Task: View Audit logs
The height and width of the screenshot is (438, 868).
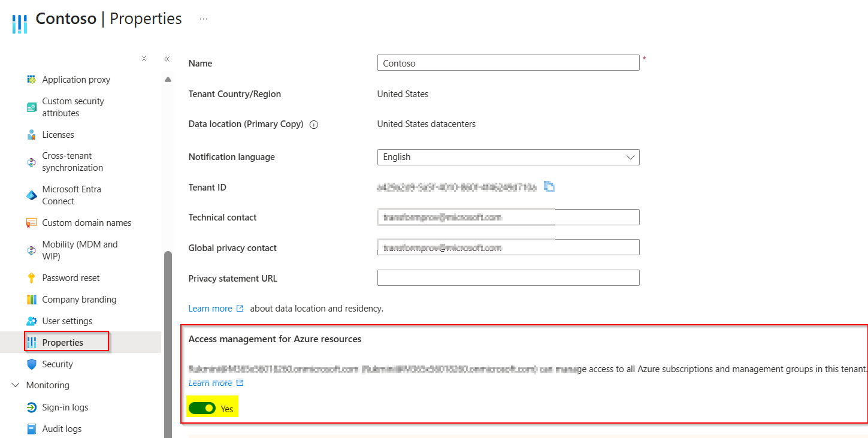Action: coord(62,429)
